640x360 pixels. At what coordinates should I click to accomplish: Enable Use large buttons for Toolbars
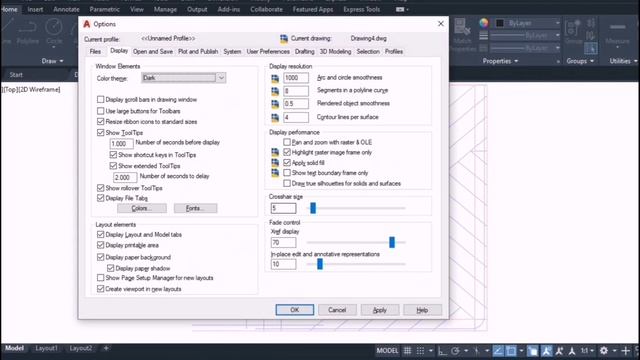point(100,111)
